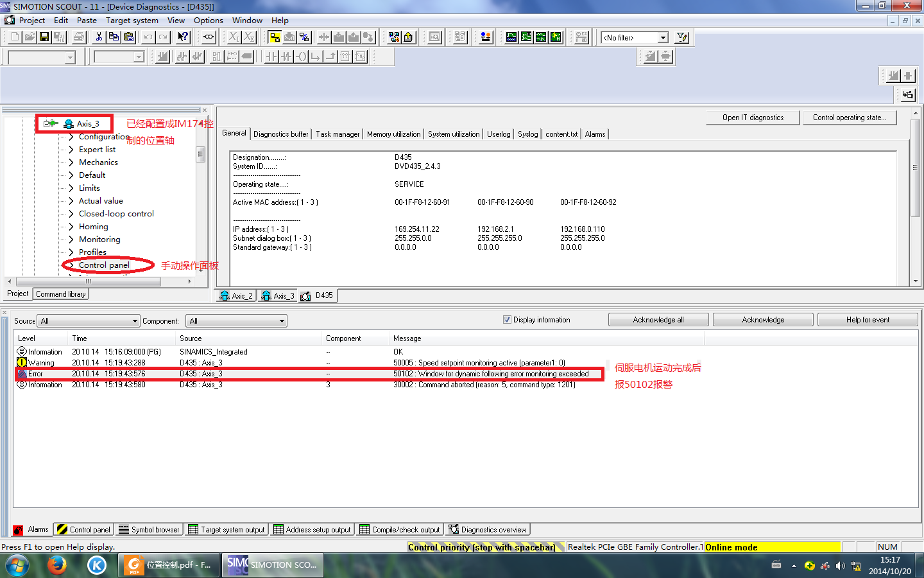Expand the Homing tree node
This screenshot has width=924, height=578.
pos(71,227)
